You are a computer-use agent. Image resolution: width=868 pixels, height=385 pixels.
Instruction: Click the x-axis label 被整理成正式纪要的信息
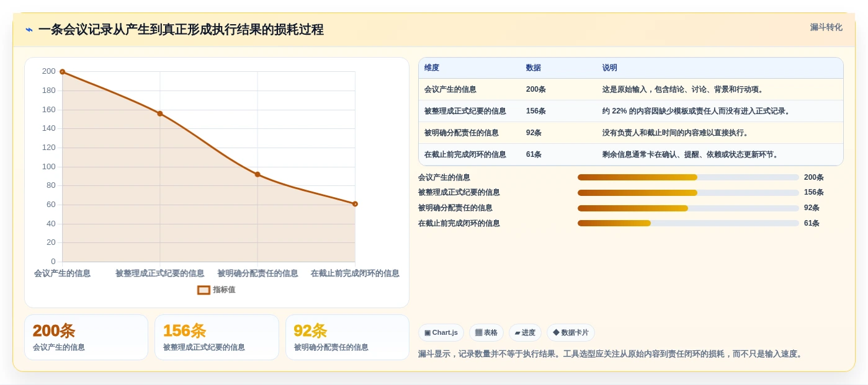(160, 273)
